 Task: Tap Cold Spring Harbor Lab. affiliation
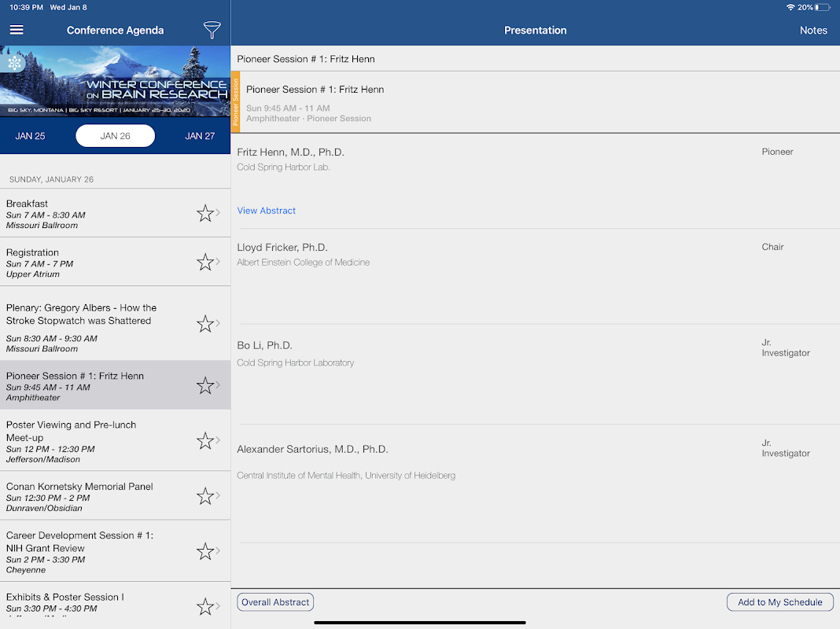(283, 167)
